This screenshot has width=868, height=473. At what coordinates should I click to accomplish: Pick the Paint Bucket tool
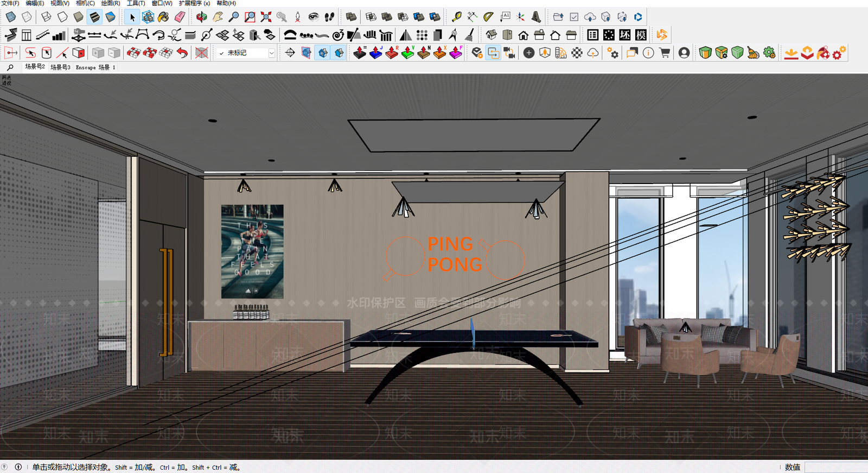(163, 17)
